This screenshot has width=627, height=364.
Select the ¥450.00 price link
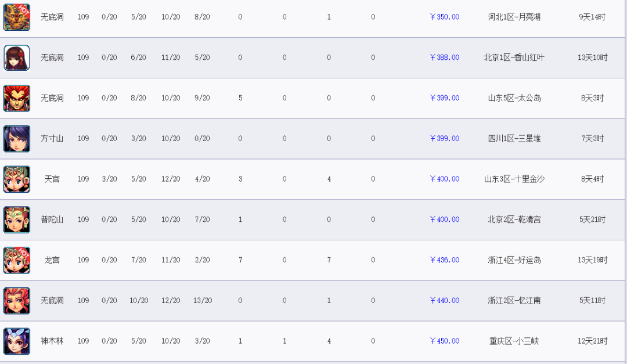tap(445, 341)
